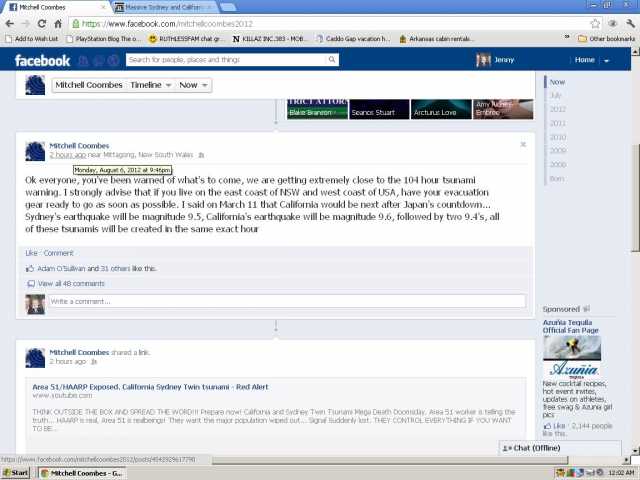The width and height of the screenshot is (640, 480).
Task: View all 48 comments
Action: pyautogui.click(x=71, y=284)
